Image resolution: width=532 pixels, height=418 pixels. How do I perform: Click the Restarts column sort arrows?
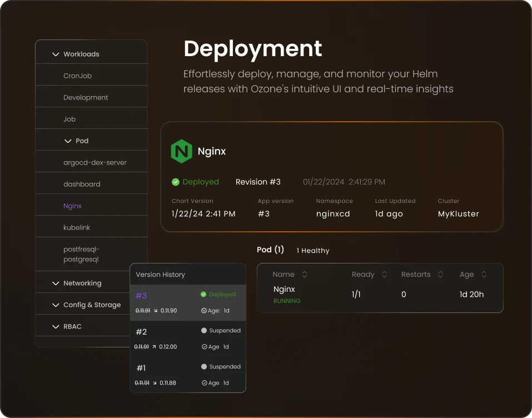pos(440,275)
